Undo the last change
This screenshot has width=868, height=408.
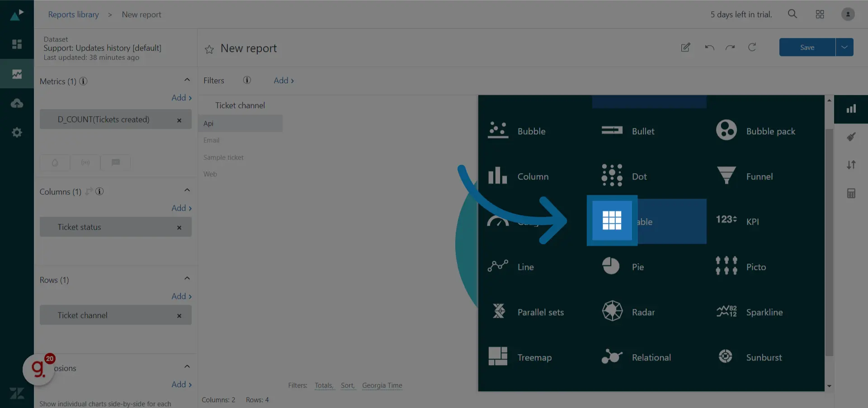[709, 47]
